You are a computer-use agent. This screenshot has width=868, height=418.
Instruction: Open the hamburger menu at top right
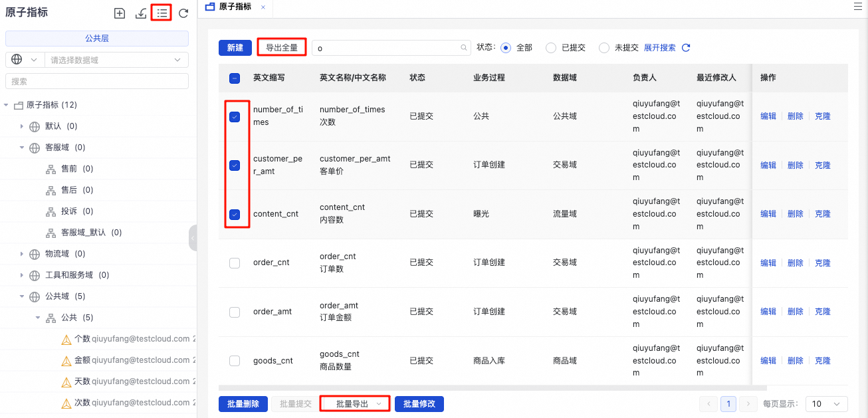(x=857, y=6)
